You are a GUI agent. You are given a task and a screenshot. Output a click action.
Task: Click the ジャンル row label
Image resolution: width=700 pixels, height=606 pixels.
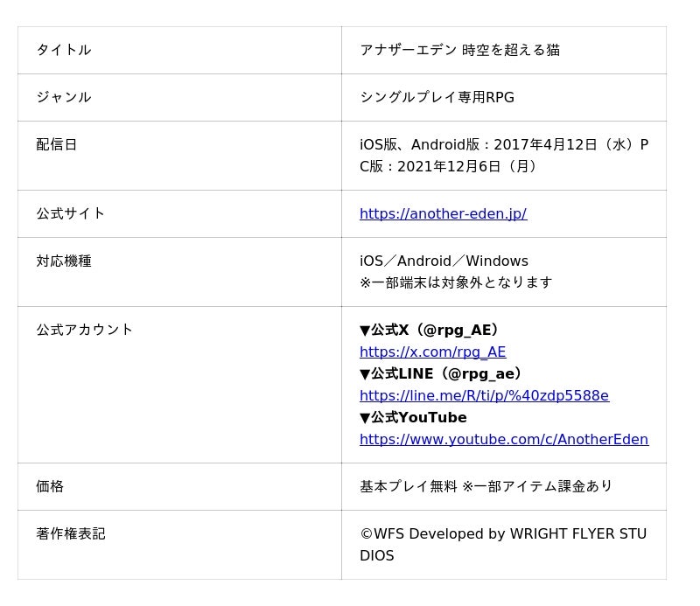(64, 97)
